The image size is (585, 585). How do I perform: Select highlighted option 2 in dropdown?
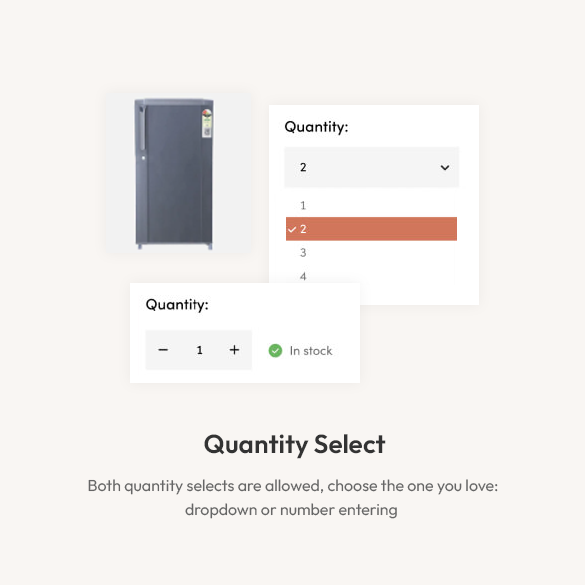371,229
